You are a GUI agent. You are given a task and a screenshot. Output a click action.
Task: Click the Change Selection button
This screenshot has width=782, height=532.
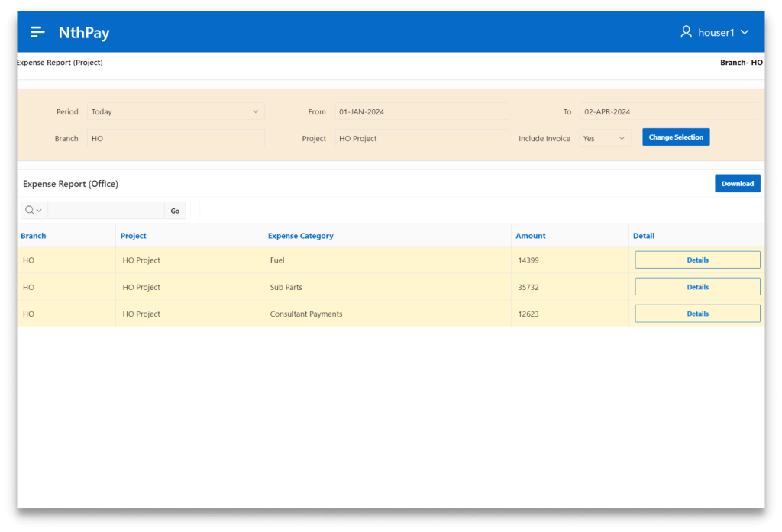676,137
